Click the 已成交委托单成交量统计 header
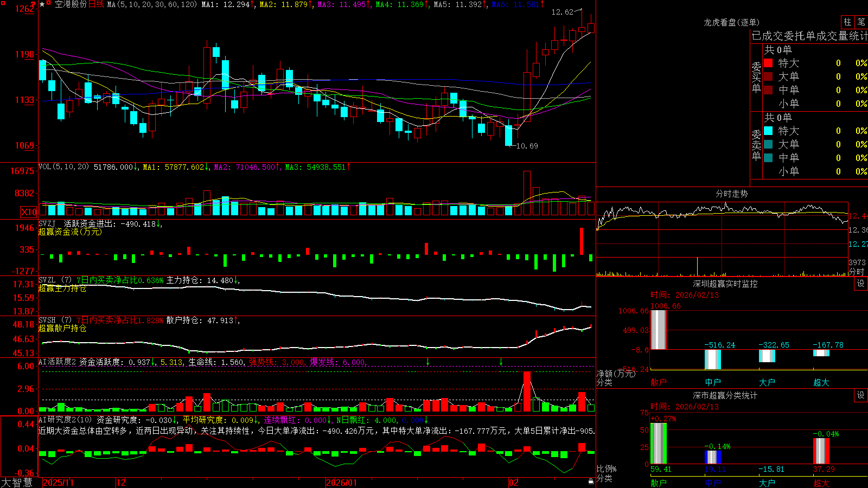868x488 pixels. 809,36
